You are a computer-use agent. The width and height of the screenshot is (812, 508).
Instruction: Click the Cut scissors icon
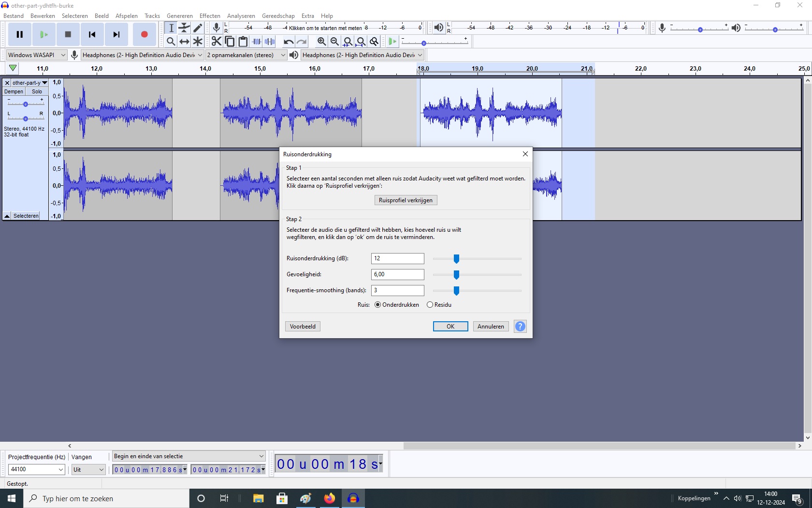coord(216,42)
